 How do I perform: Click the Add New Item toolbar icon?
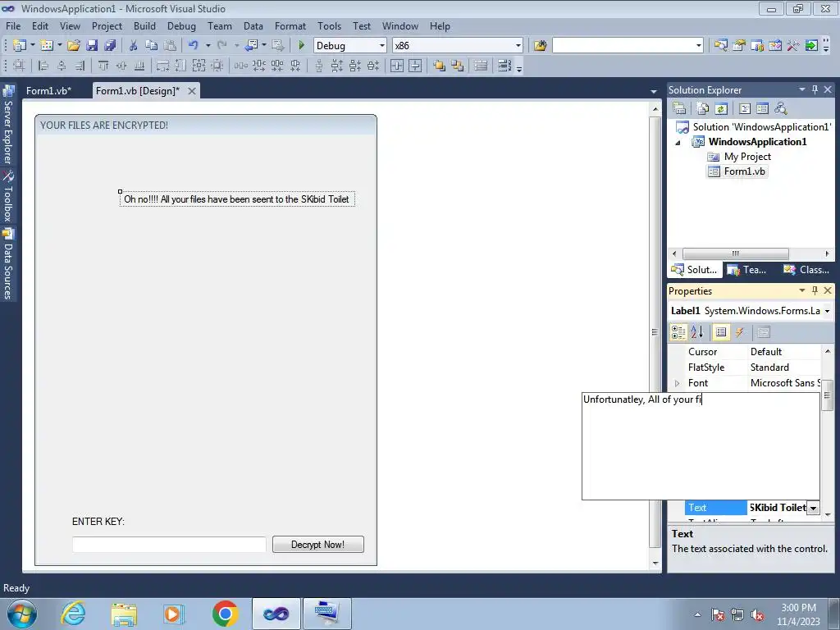click(47, 46)
